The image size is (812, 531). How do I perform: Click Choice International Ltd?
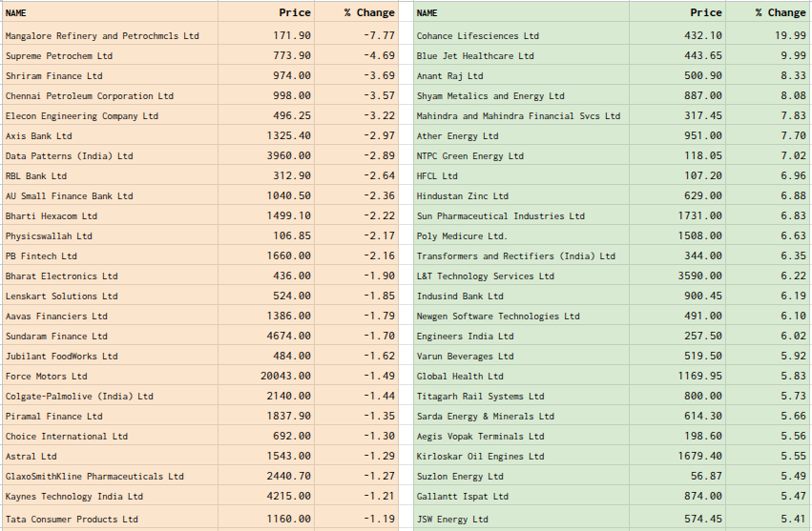66,437
